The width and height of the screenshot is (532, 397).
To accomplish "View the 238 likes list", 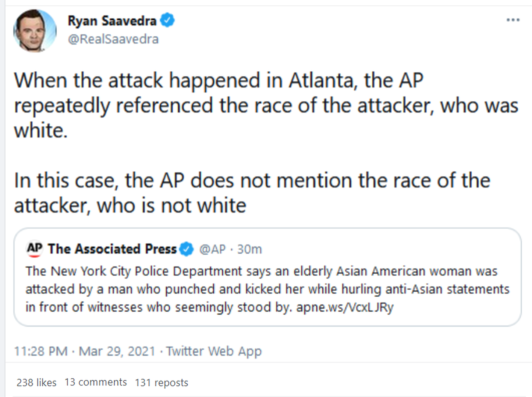I will [36, 383].
